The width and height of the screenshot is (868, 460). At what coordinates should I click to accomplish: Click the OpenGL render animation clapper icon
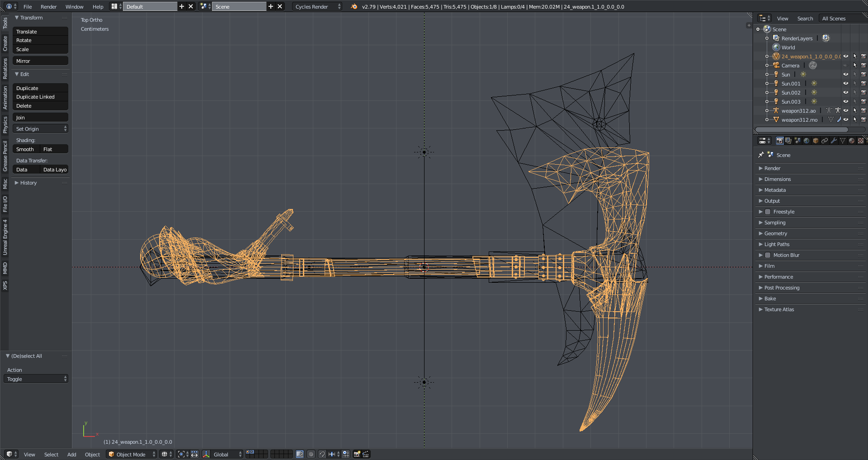tap(366, 454)
